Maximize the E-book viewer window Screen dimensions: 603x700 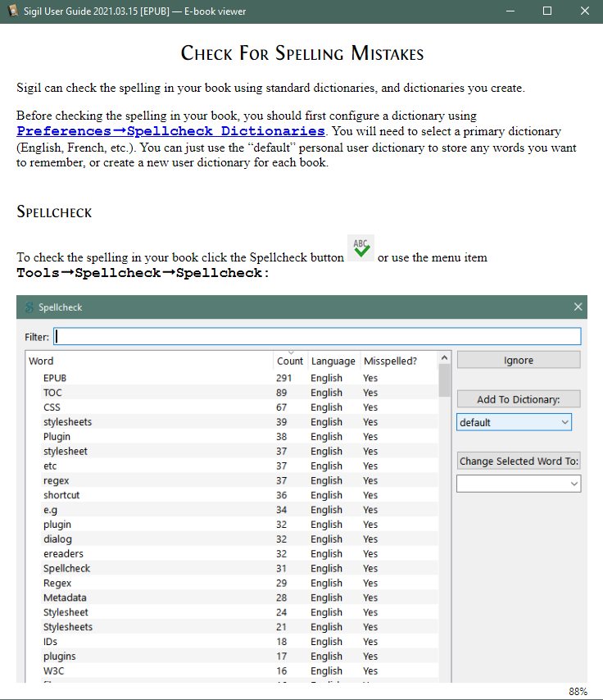pos(547,11)
